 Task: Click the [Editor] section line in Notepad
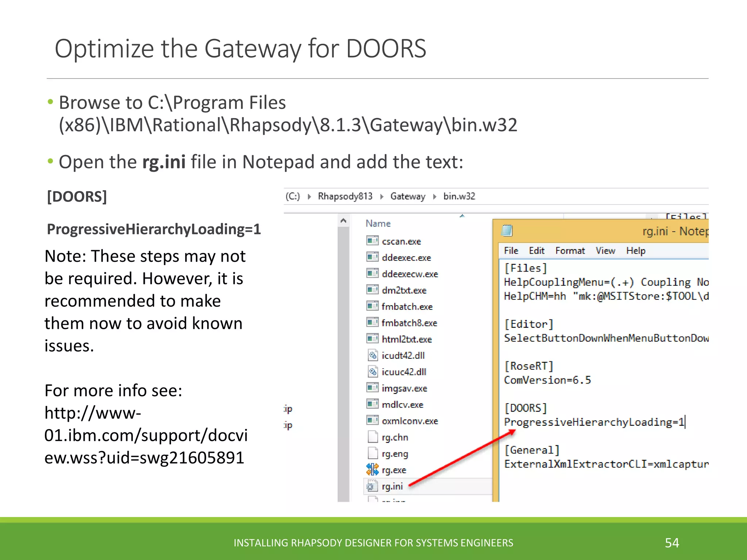pos(529,324)
